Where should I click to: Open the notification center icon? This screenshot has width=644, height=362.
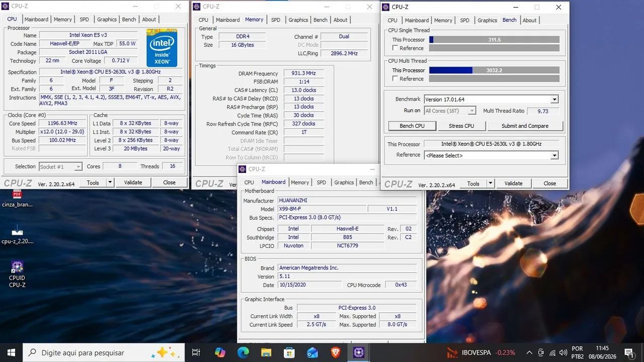point(629,352)
